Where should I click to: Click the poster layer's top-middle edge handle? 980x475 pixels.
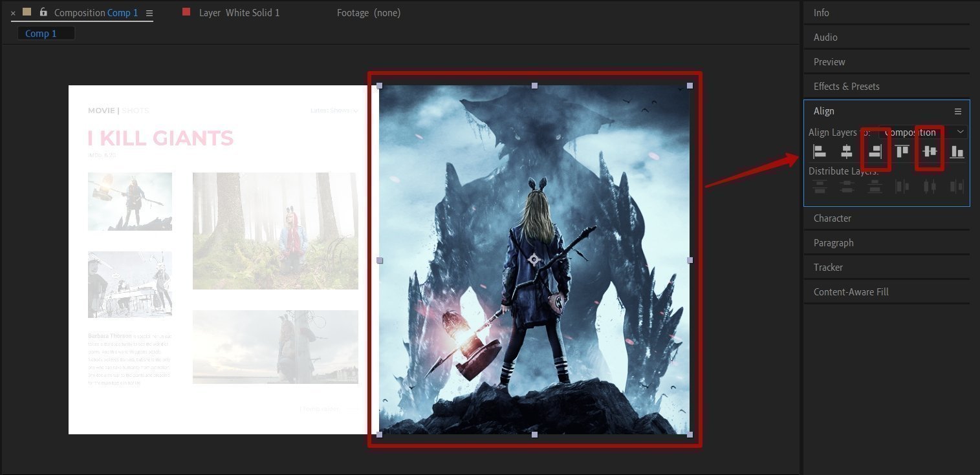tap(534, 85)
